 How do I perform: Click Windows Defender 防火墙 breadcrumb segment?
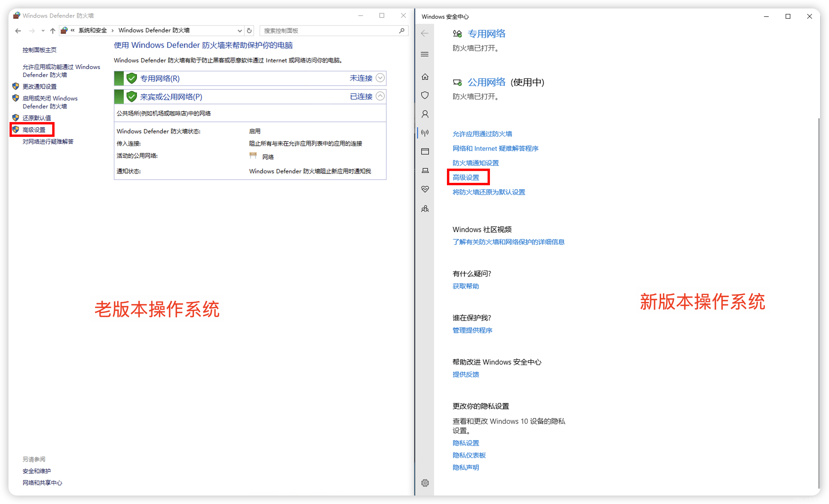pyautogui.click(x=154, y=30)
